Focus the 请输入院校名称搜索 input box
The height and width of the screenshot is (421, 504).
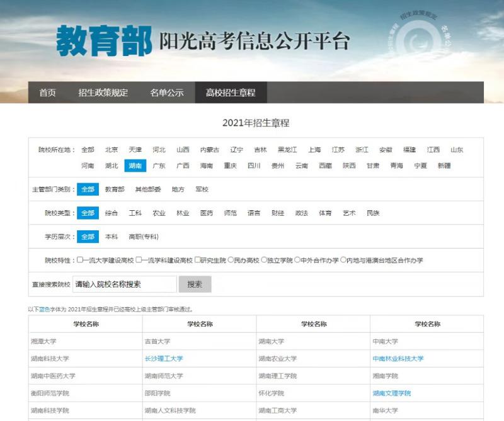[125, 284]
